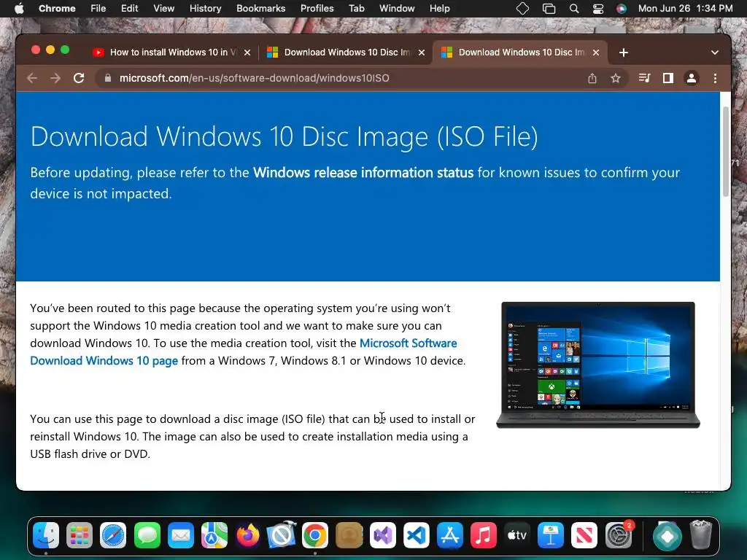The width and height of the screenshot is (747, 560).
Task: Bookmark this page with the star icon
Action: click(616, 78)
